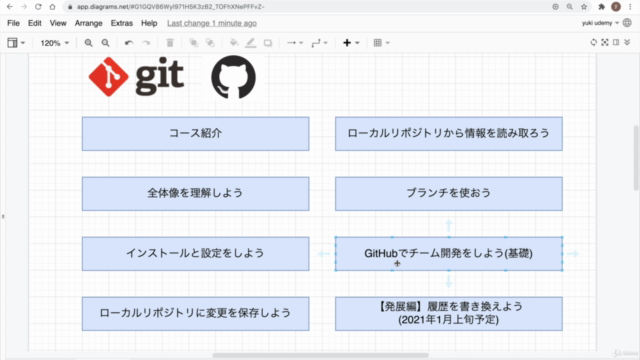Click the up connection arrow above selected box

coord(449,225)
